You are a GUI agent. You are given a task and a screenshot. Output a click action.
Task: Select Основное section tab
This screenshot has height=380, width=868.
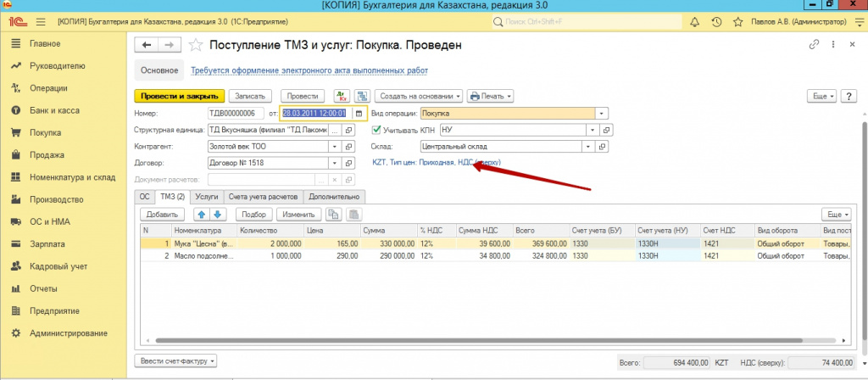tap(159, 70)
